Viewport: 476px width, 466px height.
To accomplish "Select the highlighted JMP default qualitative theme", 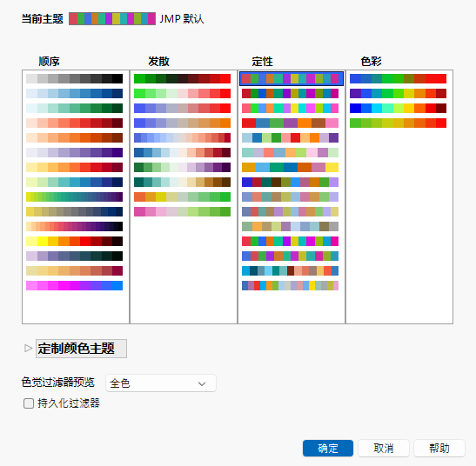I will pos(291,78).
